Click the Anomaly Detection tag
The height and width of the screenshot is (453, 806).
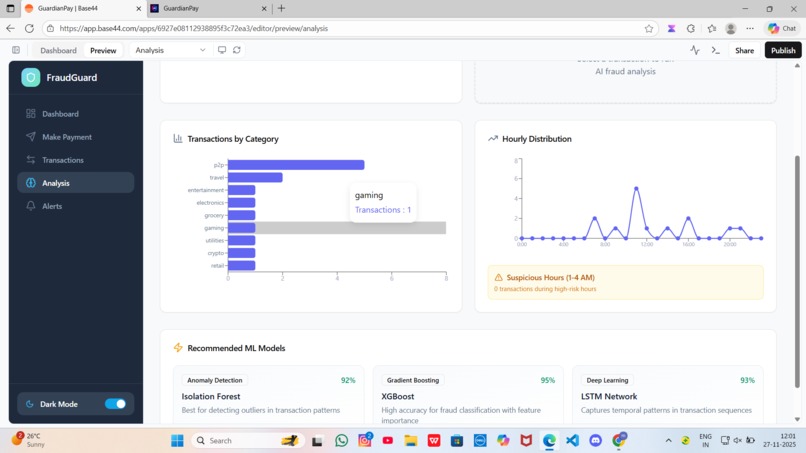pyautogui.click(x=214, y=380)
